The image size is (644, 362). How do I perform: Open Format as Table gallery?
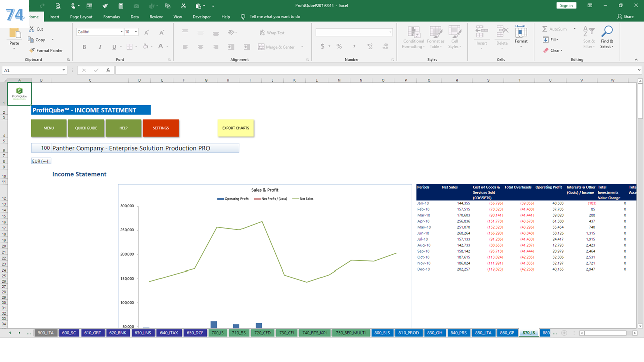pyautogui.click(x=436, y=38)
